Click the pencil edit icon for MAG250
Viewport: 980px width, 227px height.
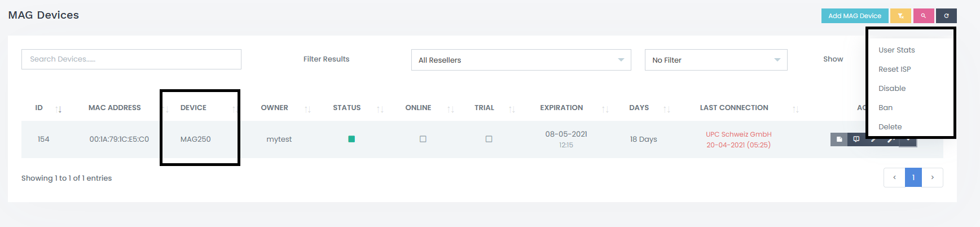[873, 139]
